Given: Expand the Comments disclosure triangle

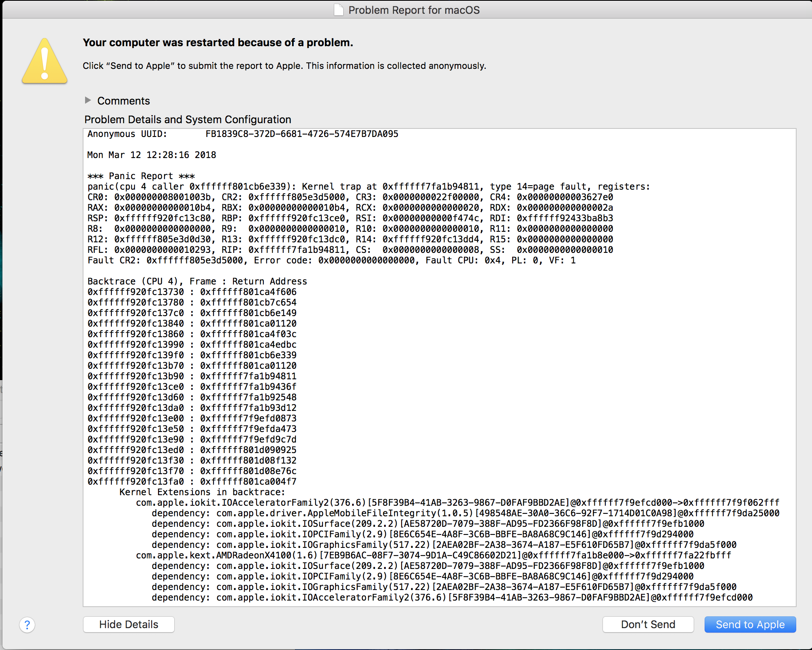Looking at the screenshot, I should point(88,100).
